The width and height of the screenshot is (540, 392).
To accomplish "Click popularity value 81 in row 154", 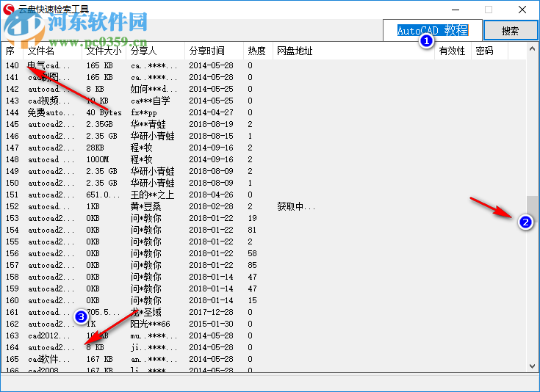I will pos(252,230).
